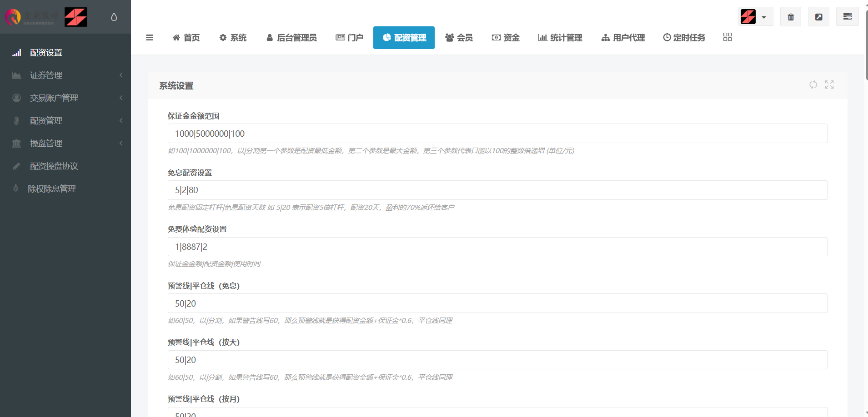Click the 免费体验配资设置 input field
Image resolution: width=868 pixels, height=417 pixels.
click(x=497, y=247)
